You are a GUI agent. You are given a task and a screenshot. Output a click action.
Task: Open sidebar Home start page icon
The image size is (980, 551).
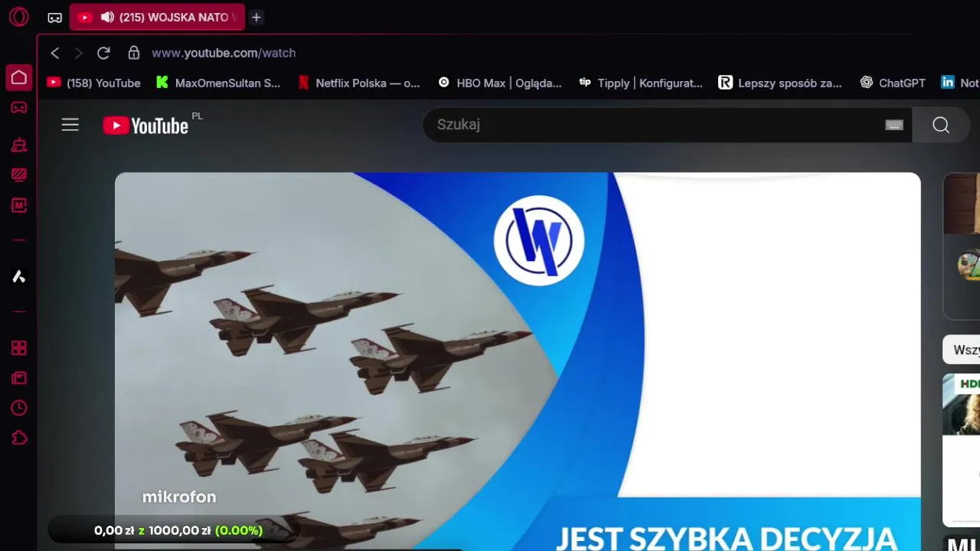point(19,77)
